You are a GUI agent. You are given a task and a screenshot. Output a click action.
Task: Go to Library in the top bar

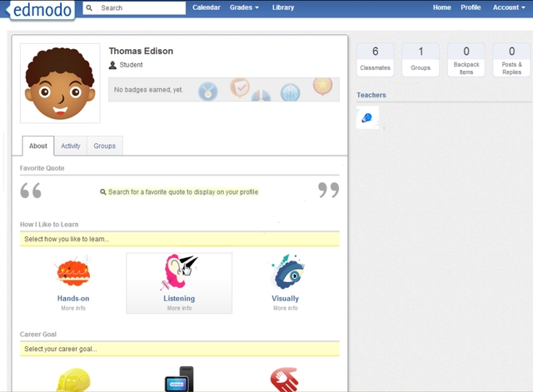(x=283, y=7)
